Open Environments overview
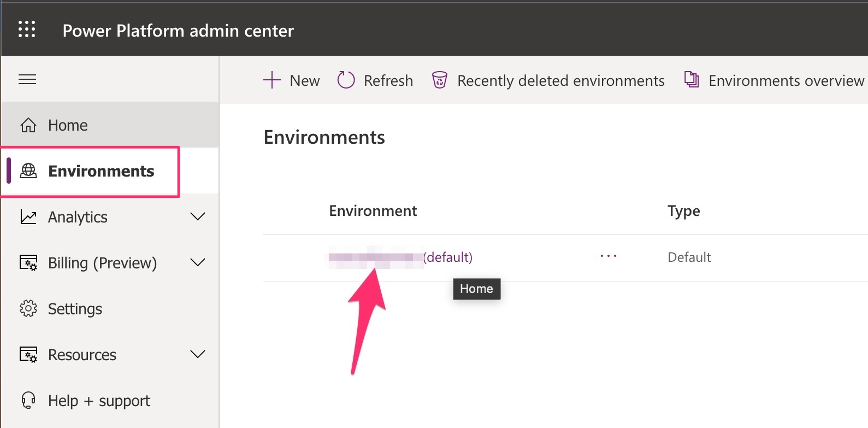Viewport: 868px width, 428px height. pos(774,80)
